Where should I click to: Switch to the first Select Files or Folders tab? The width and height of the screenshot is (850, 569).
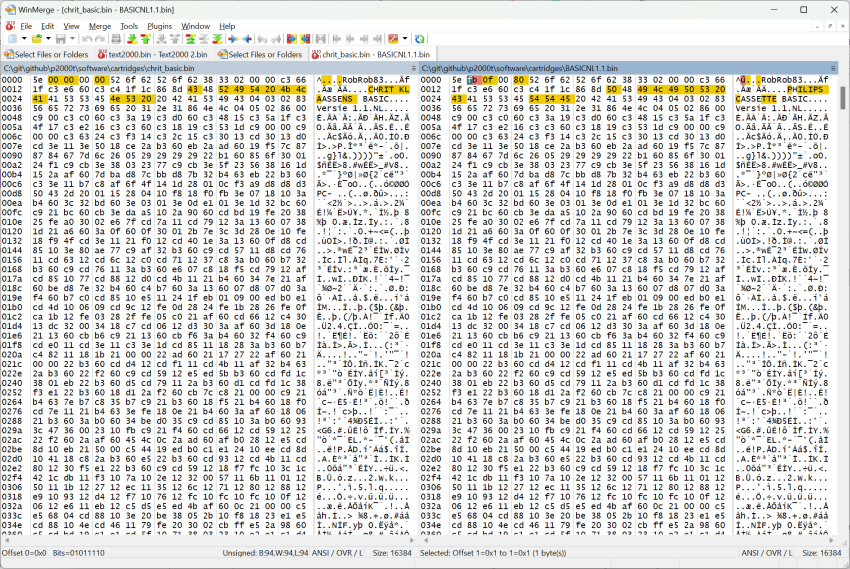click(47, 54)
